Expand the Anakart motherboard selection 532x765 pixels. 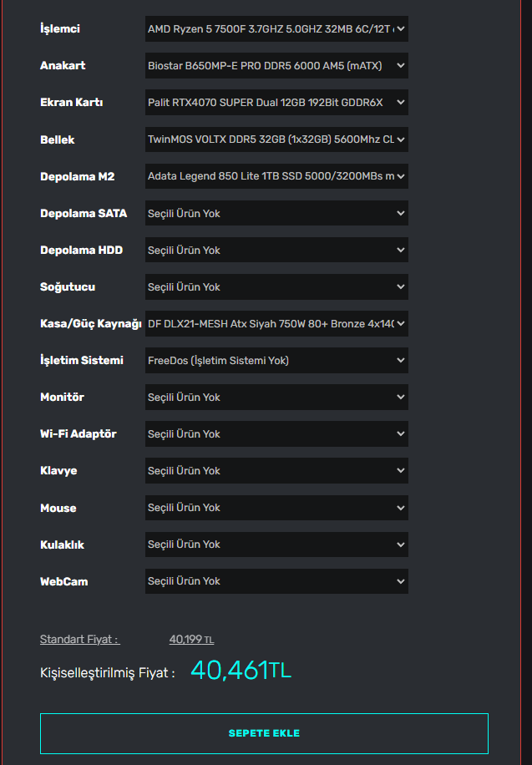[276, 66]
